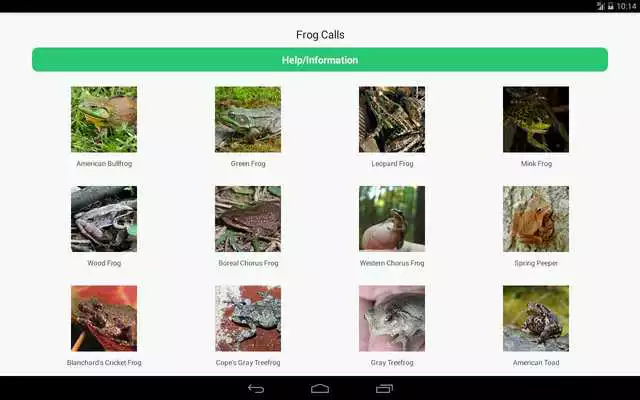Tap the Gray Treefrog photo
The image size is (640, 400).
(392, 318)
